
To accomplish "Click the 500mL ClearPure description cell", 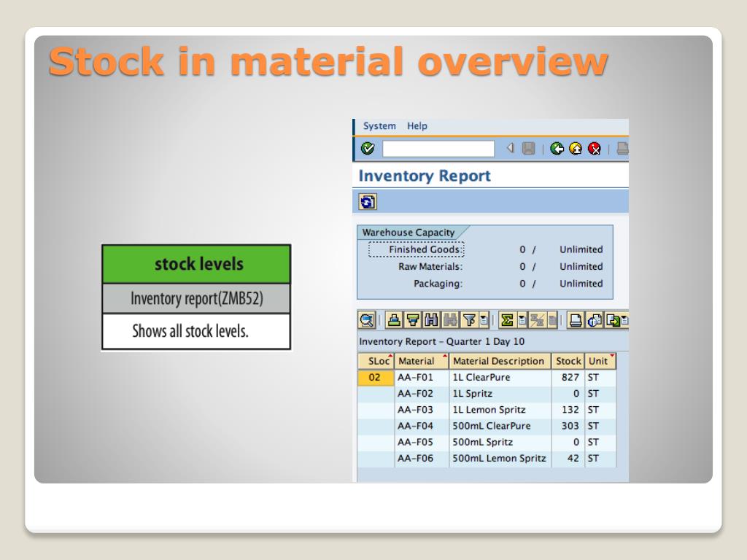I will tap(500, 426).
